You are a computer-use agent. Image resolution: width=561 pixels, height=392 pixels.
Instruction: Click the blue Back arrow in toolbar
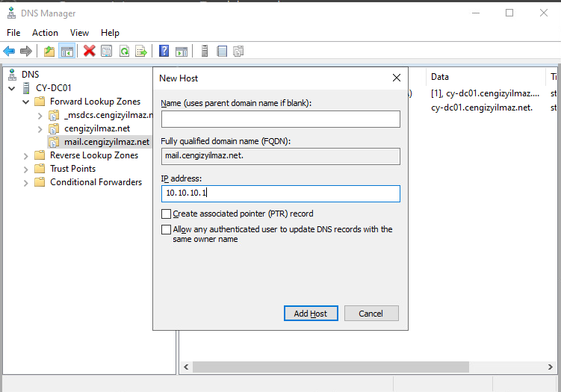(9, 52)
